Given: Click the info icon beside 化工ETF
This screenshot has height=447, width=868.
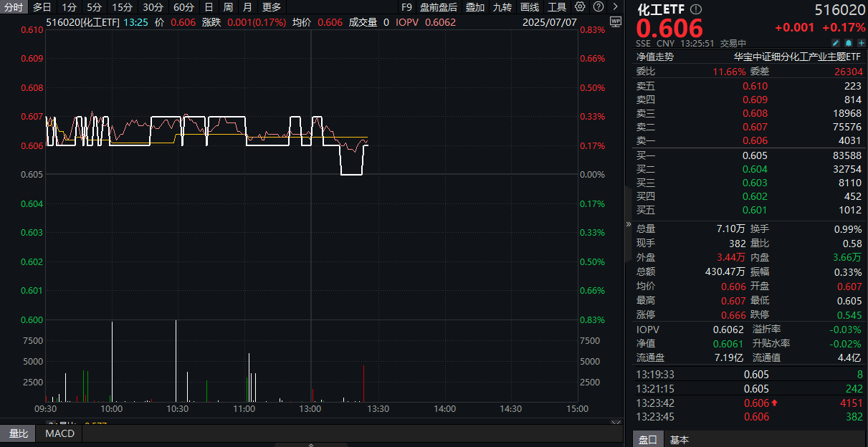Looking at the screenshot, I should [x=696, y=9].
